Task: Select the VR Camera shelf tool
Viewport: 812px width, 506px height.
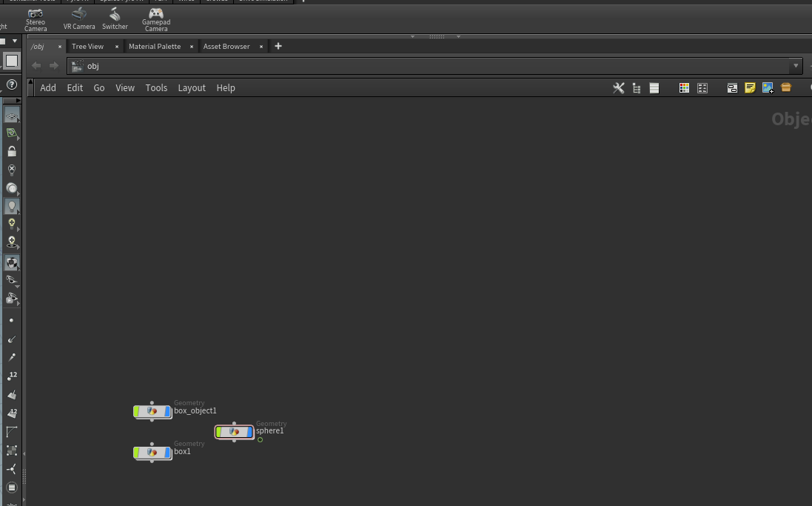Action: click(x=79, y=20)
